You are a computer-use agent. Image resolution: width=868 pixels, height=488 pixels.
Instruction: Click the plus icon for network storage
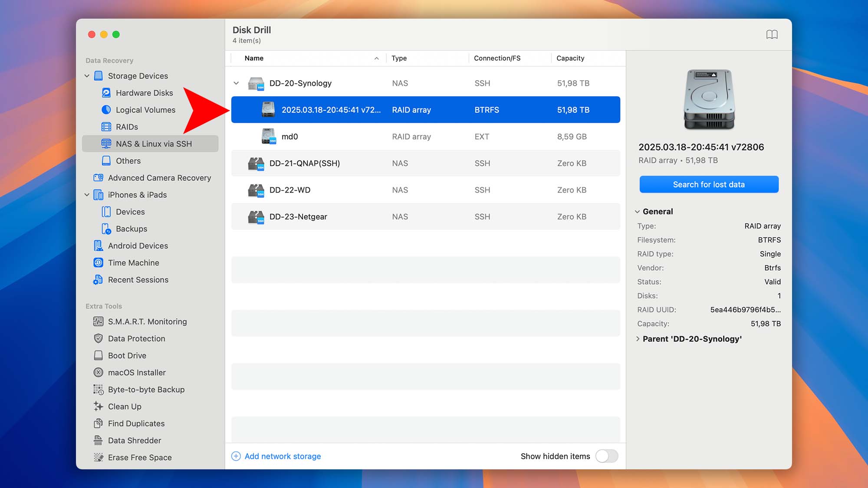point(236,456)
